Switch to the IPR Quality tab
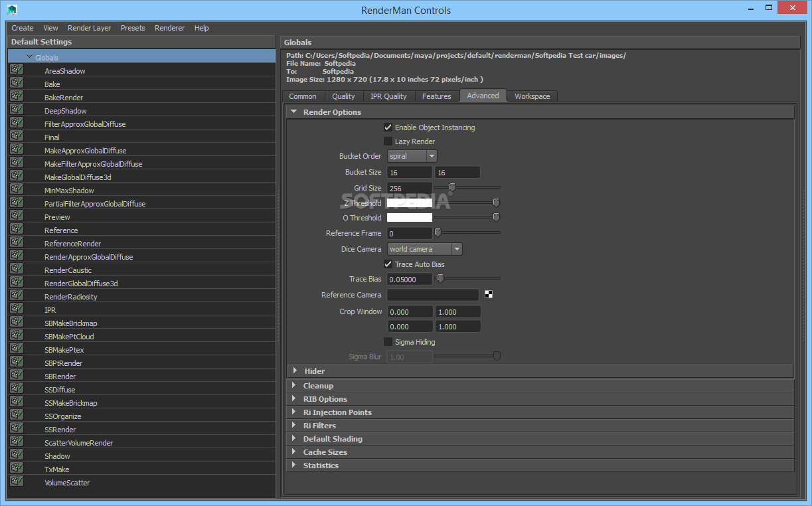 pos(388,96)
